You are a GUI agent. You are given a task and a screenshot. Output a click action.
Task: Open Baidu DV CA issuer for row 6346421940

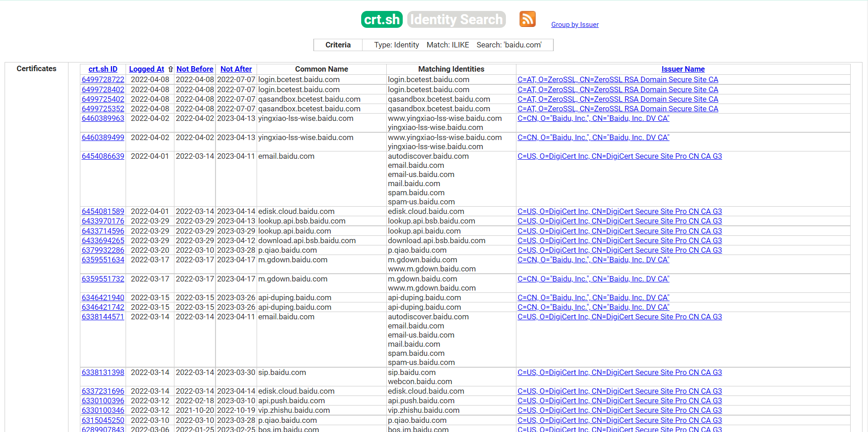[x=593, y=297]
